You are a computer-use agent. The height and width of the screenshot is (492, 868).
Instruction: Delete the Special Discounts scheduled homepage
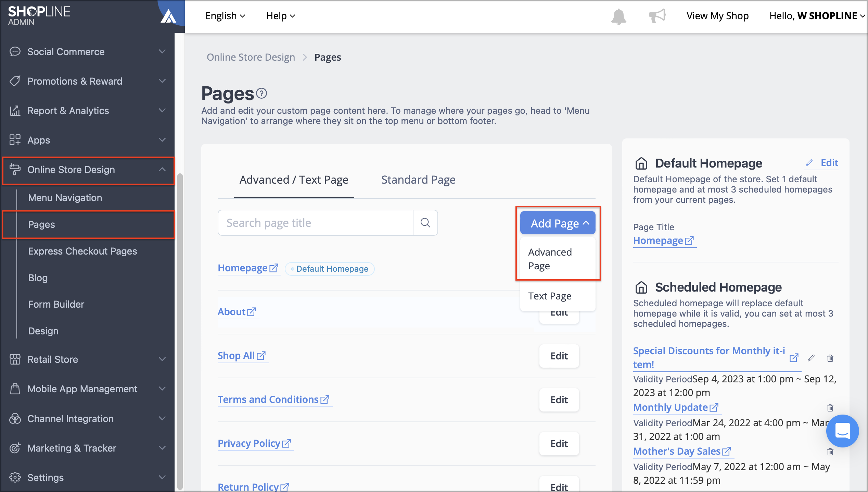830,358
